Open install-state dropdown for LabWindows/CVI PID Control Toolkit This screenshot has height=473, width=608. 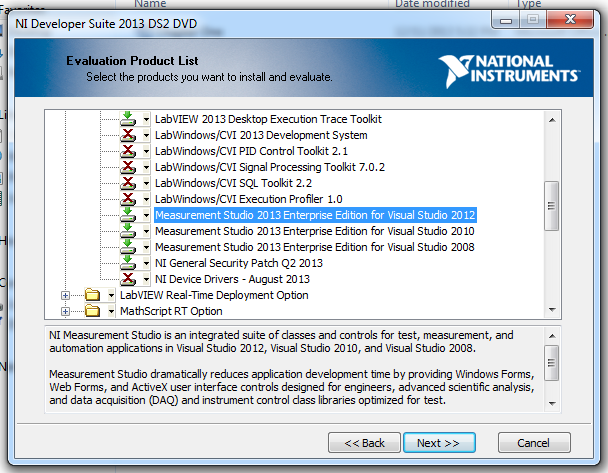146,151
